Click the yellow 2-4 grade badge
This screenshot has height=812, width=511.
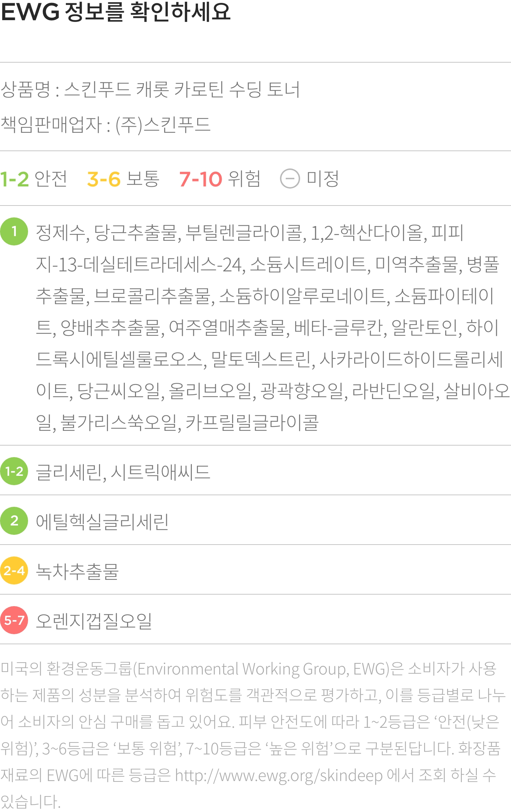14,570
